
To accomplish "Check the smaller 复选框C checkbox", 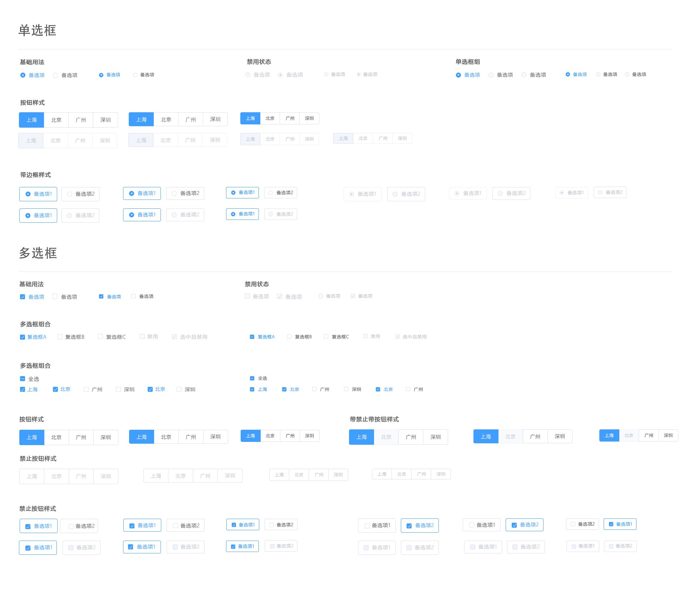I will pyautogui.click(x=326, y=337).
